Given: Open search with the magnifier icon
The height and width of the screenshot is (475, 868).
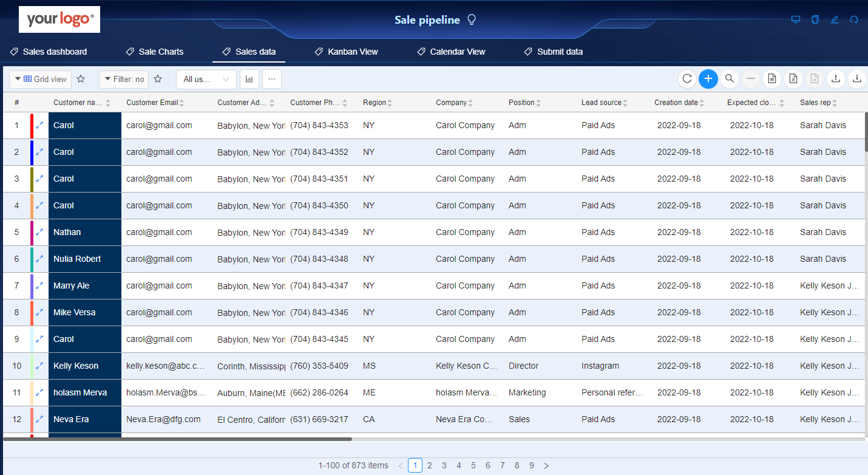Looking at the screenshot, I should click(730, 78).
